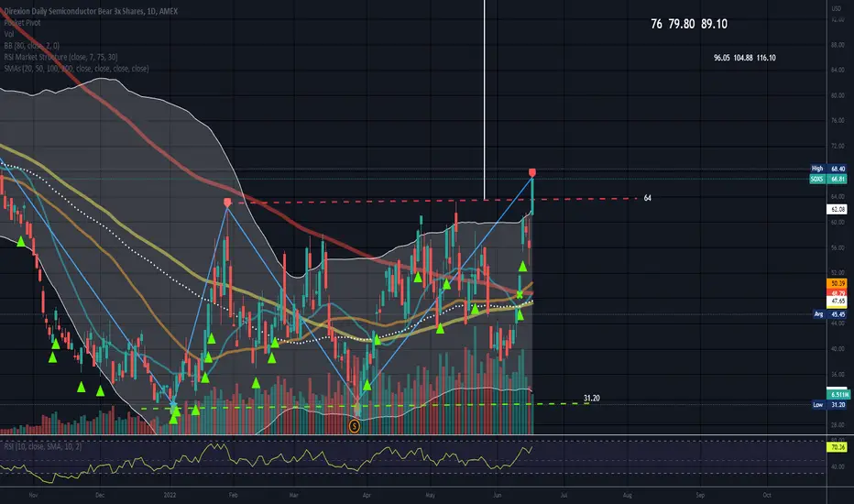Click the Feb label on the time axis
This screenshot has width=854, height=504.
pos(233,495)
